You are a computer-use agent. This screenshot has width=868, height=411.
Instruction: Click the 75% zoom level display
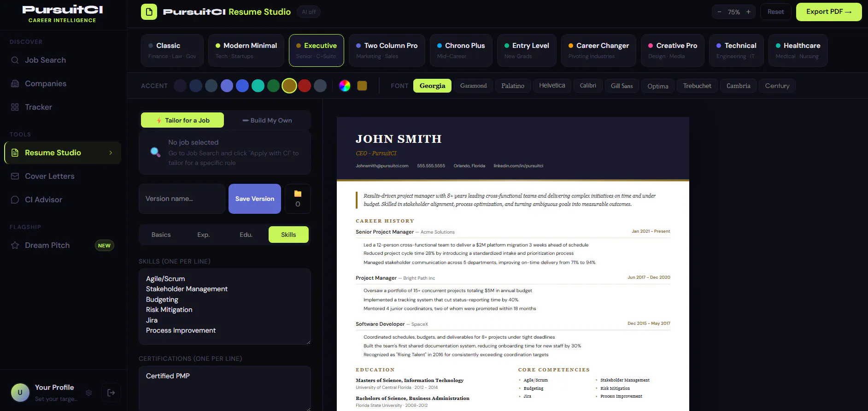(x=734, y=12)
